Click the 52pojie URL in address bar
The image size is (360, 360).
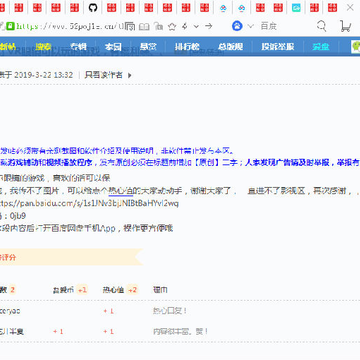71,26
